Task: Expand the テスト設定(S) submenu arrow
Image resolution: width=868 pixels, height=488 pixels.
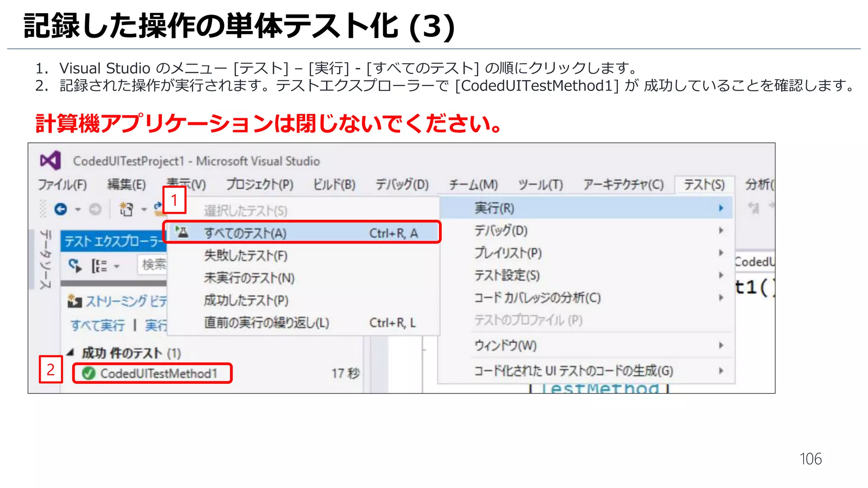Action: point(721,275)
